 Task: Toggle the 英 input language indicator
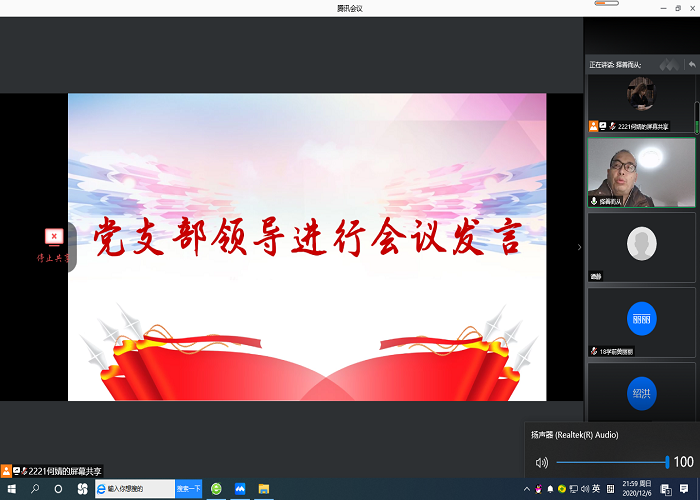coord(596,489)
